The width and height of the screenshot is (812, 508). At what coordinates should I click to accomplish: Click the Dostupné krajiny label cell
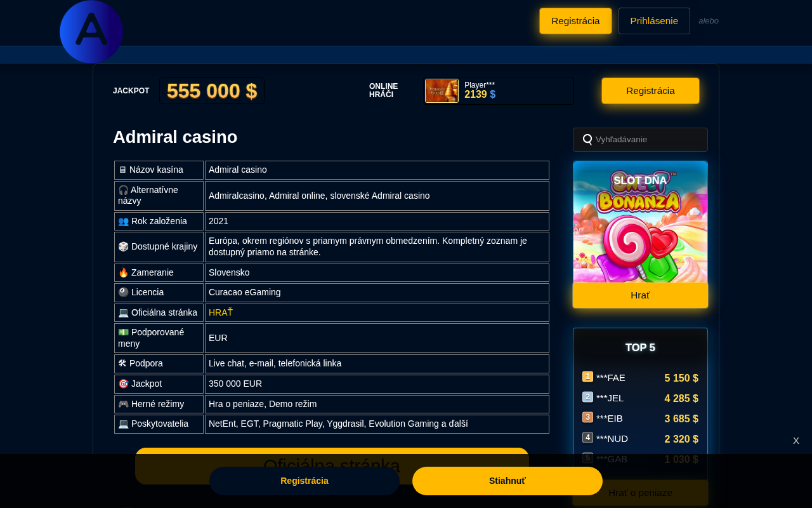pos(159,247)
